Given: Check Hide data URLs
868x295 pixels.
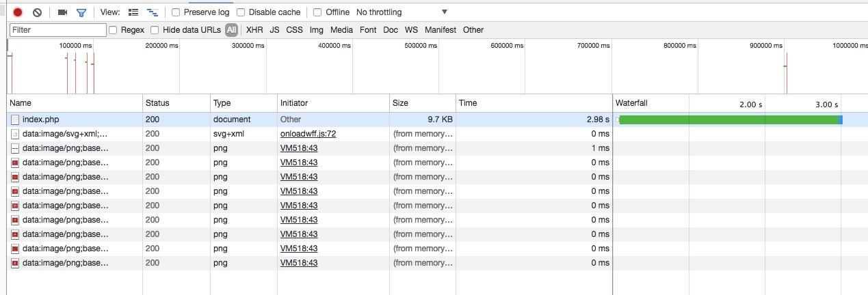Looking at the screenshot, I should pyautogui.click(x=155, y=30).
